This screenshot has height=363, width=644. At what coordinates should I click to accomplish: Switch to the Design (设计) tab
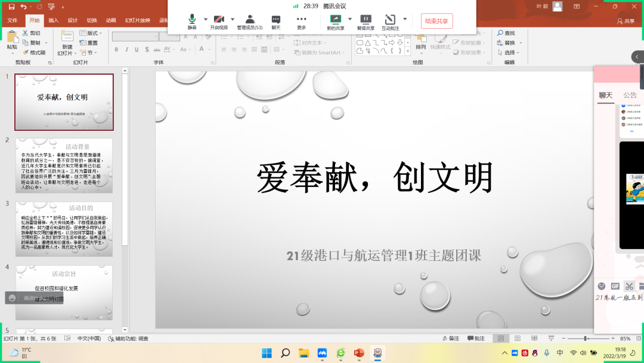point(73,20)
